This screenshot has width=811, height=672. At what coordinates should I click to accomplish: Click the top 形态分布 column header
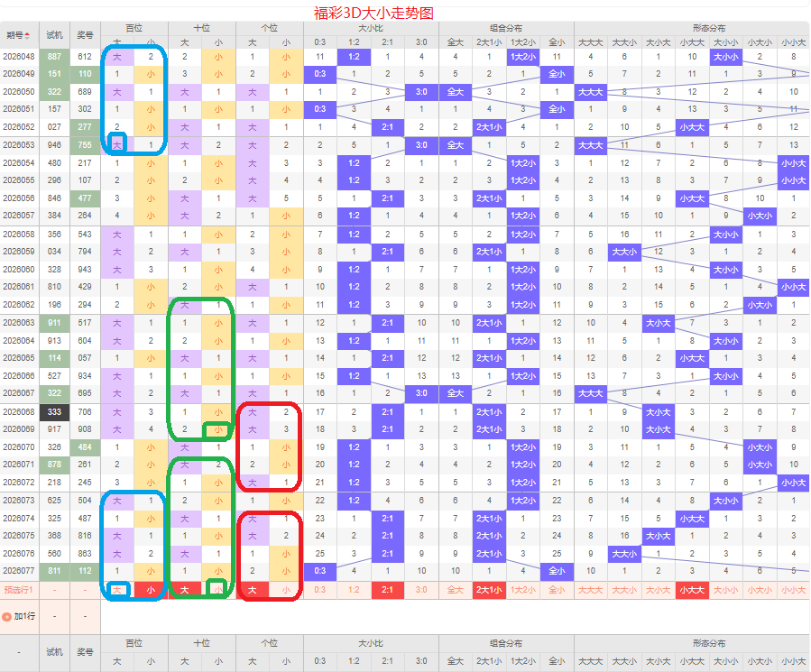coord(709,28)
